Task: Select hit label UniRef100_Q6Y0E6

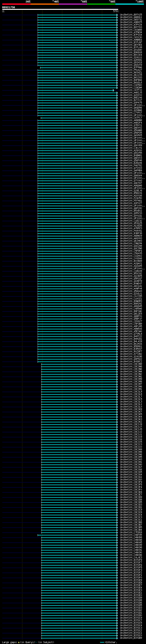Action: click(131, 45)
